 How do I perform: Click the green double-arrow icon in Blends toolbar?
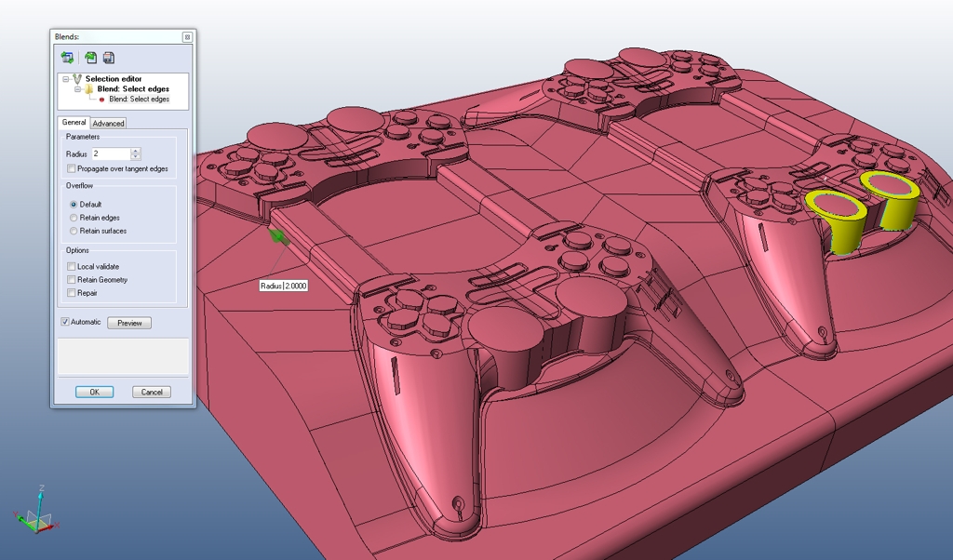(x=67, y=58)
